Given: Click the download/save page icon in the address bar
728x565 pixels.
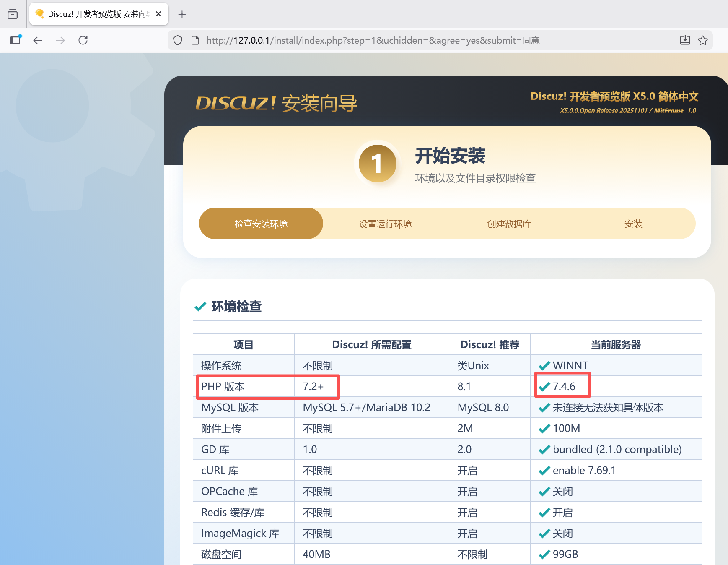Looking at the screenshot, I should tap(685, 40).
